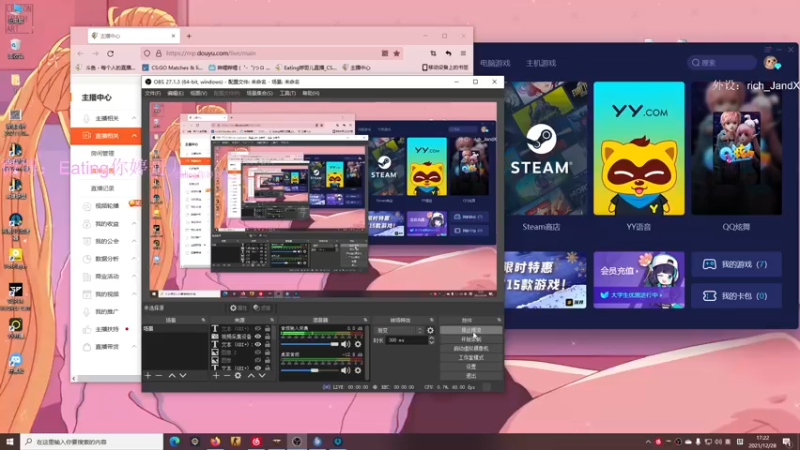Screen dimensions: 800x450
Task: Open the CS:GO Matches bookmark in the browser
Action: point(172,67)
